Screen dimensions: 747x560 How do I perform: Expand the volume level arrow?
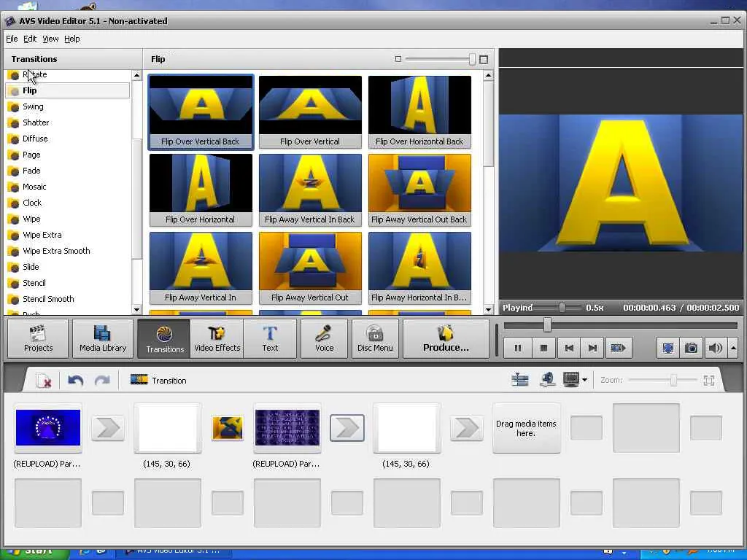tap(733, 348)
